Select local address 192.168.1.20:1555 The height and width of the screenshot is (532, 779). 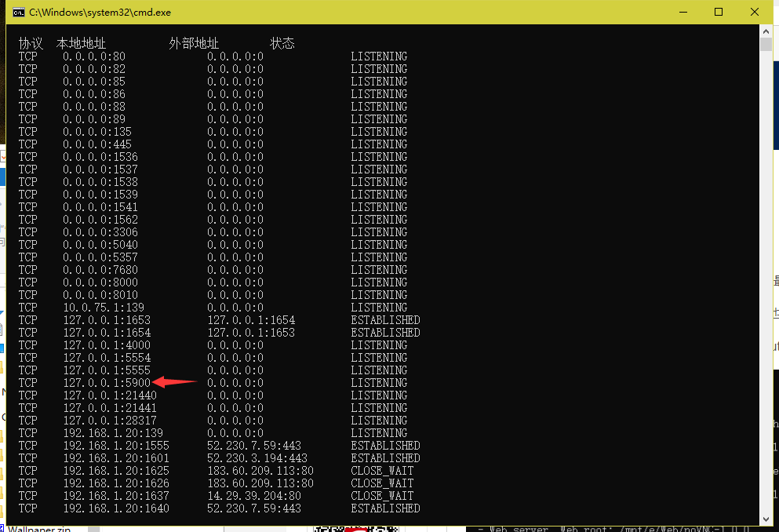(116, 446)
